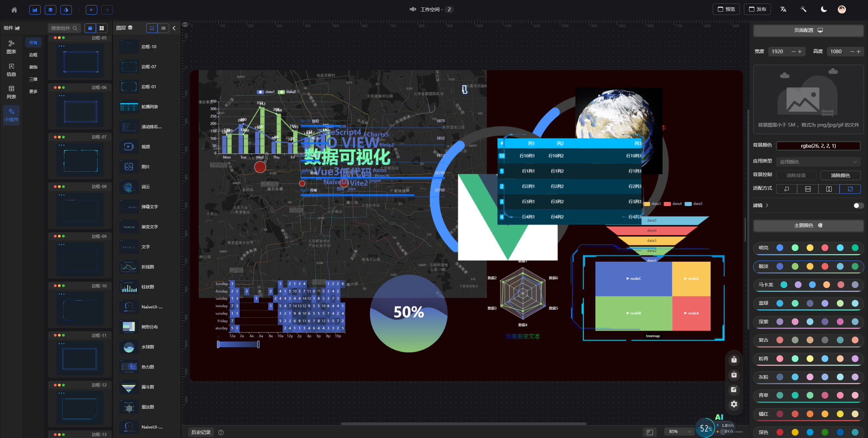Open the language translation icon
Image resolution: width=868 pixels, height=438 pixels.
[783, 9]
